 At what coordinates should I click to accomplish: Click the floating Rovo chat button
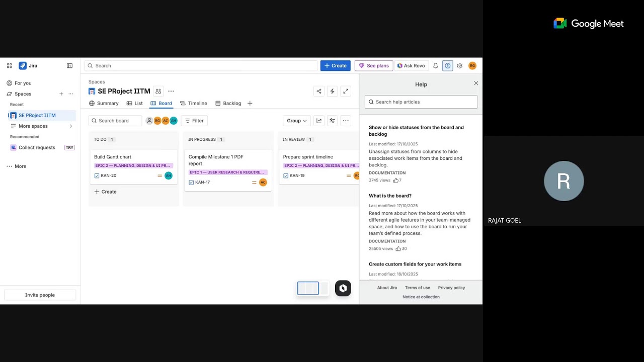click(x=343, y=288)
